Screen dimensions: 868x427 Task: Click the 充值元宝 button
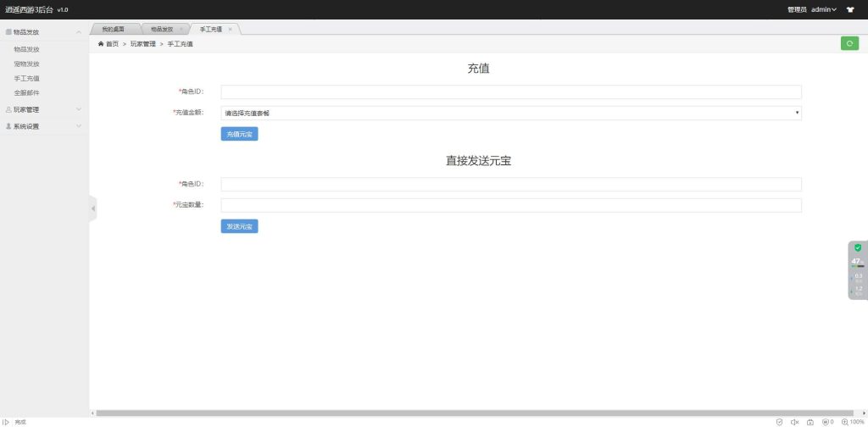[x=239, y=134]
